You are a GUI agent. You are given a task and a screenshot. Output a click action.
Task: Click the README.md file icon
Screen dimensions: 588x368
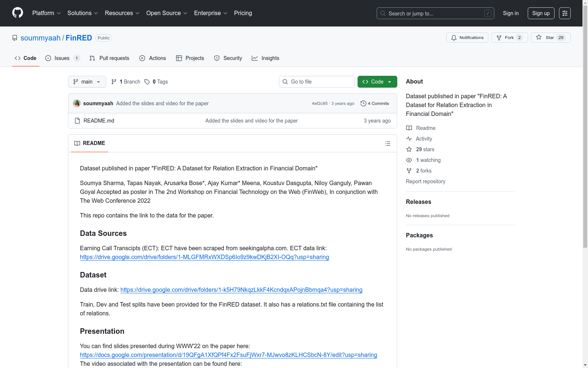pyautogui.click(x=77, y=121)
